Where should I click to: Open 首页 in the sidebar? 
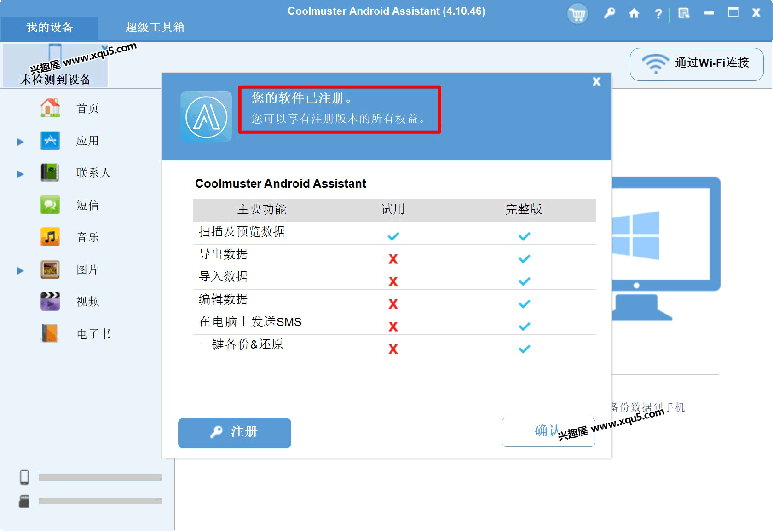[x=87, y=109]
